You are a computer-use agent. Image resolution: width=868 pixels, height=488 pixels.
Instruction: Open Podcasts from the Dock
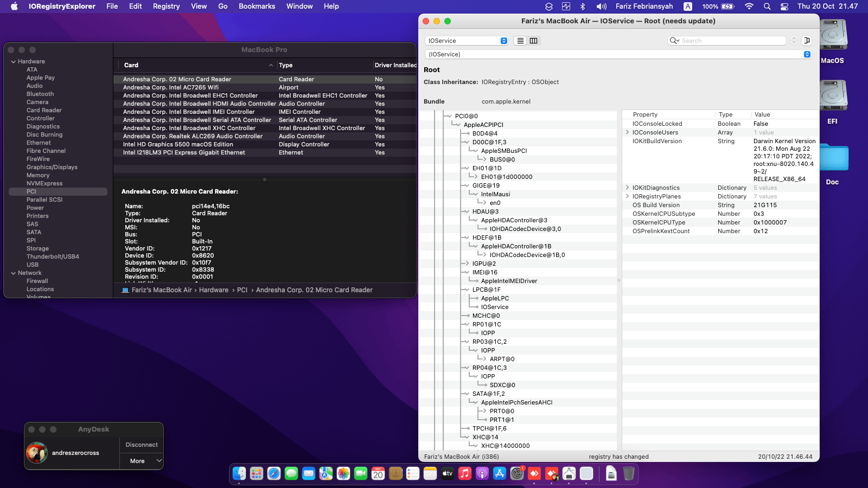[482, 474]
